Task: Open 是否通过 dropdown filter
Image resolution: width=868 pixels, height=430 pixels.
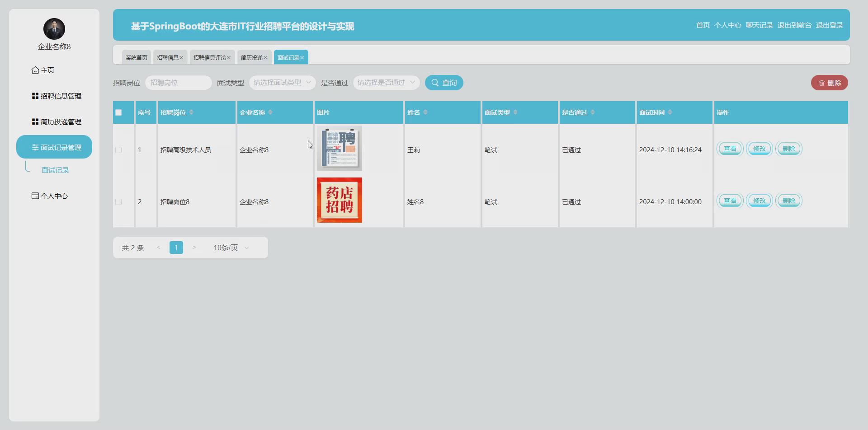Action: click(386, 83)
